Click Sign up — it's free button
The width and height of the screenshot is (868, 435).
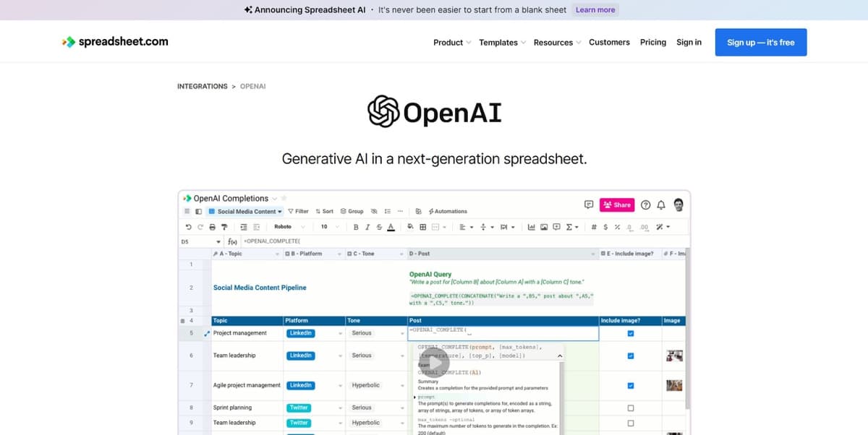pos(761,43)
